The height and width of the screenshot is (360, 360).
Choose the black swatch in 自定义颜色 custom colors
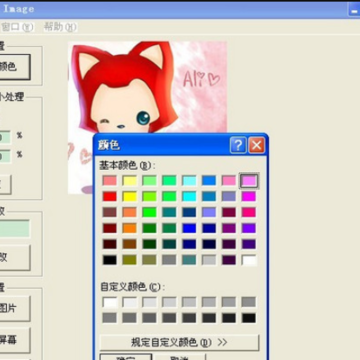coord(249,318)
